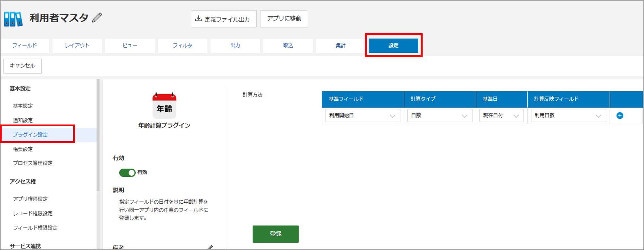Viewport: 644px width, 250px height.
Task: Click the sidebar vertical scrollbar
Action: [x=98, y=135]
